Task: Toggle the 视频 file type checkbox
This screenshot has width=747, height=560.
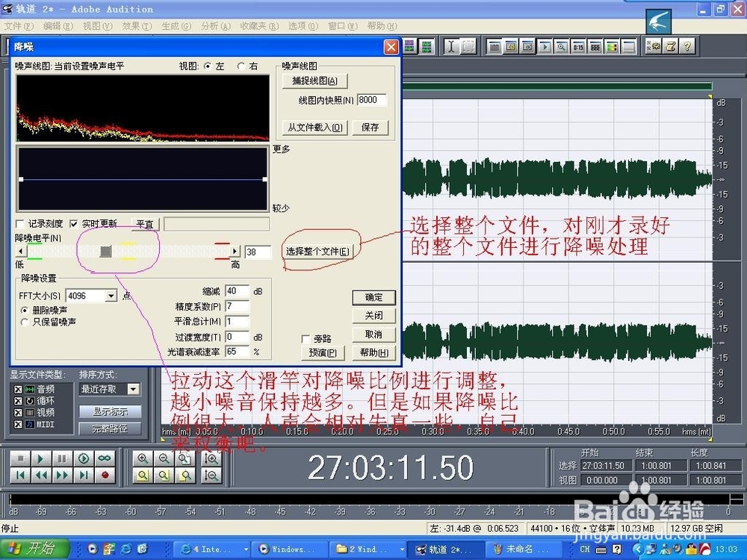Action: (x=18, y=412)
